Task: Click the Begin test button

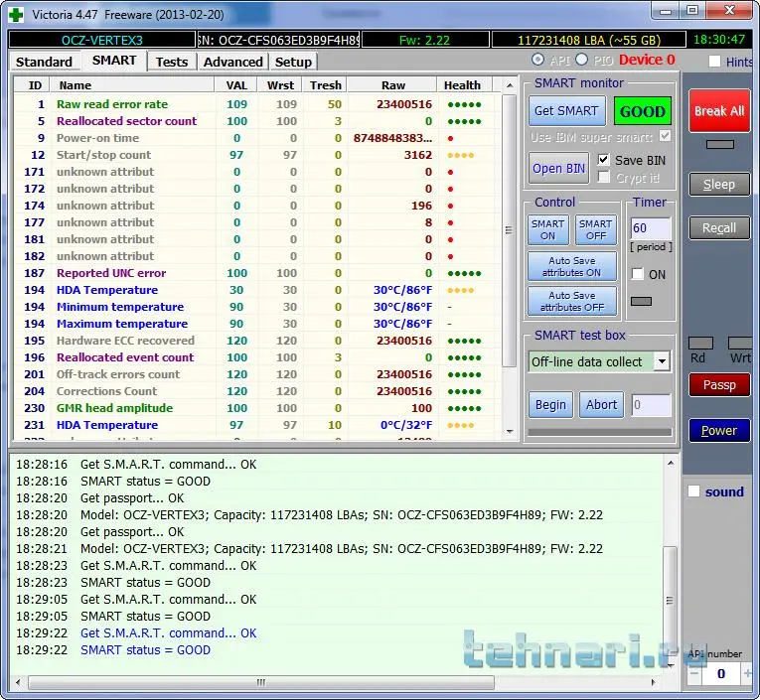Action: [550, 404]
